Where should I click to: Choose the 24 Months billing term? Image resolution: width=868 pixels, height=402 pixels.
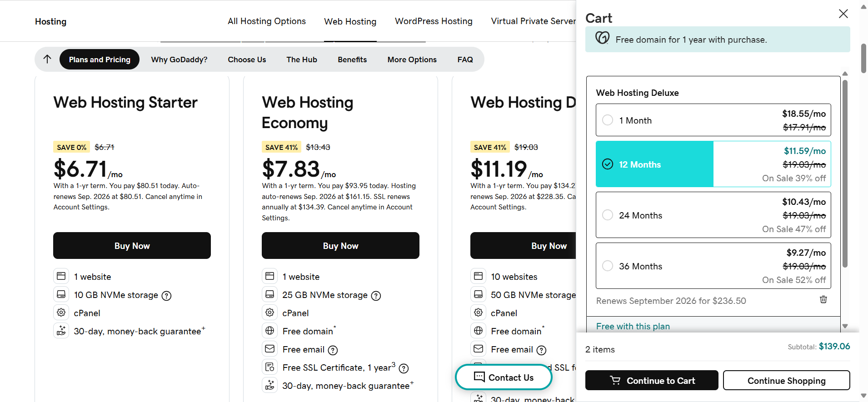pyautogui.click(x=713, y=215)
